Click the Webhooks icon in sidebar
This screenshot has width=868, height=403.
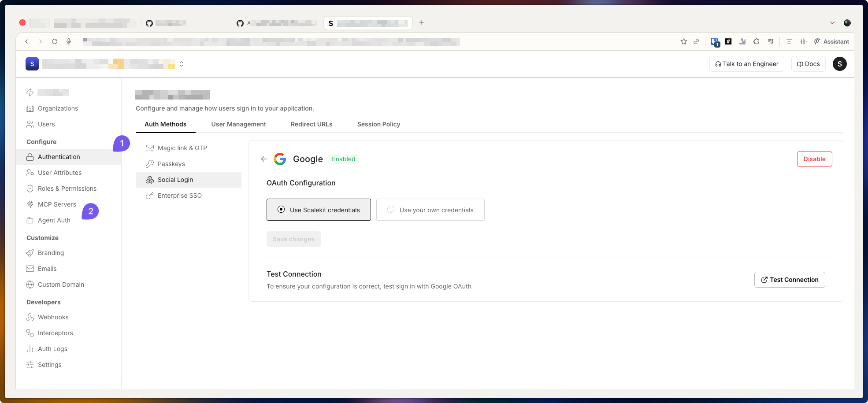[30, 317]
